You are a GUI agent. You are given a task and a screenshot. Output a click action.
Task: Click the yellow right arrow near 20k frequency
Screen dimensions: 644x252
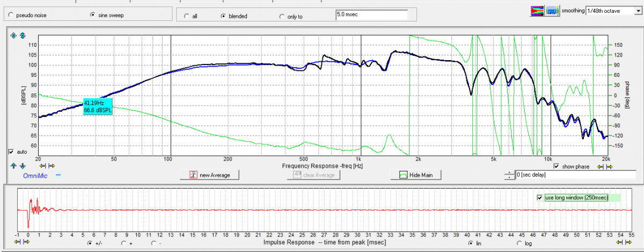(x=611, y=167)
